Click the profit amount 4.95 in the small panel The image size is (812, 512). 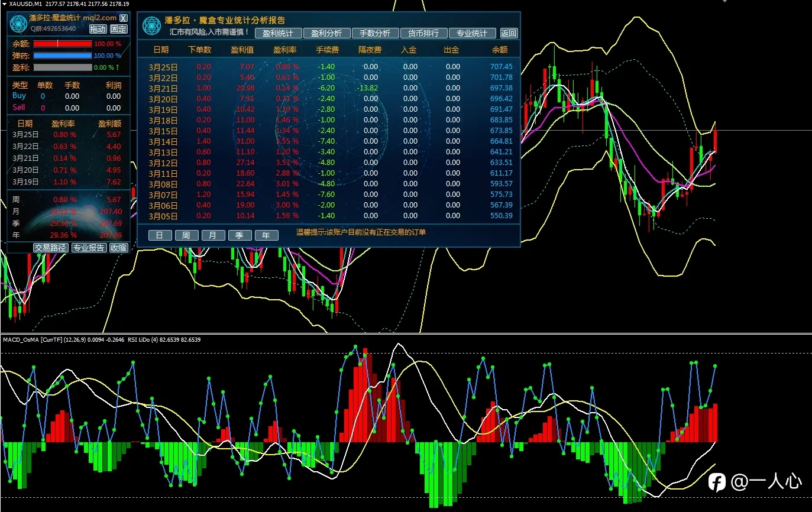pos(114,170)
